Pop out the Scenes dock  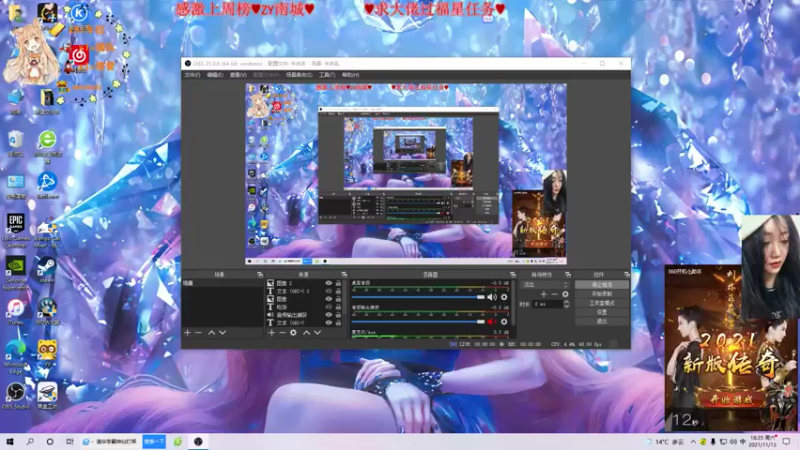point(260,274)
